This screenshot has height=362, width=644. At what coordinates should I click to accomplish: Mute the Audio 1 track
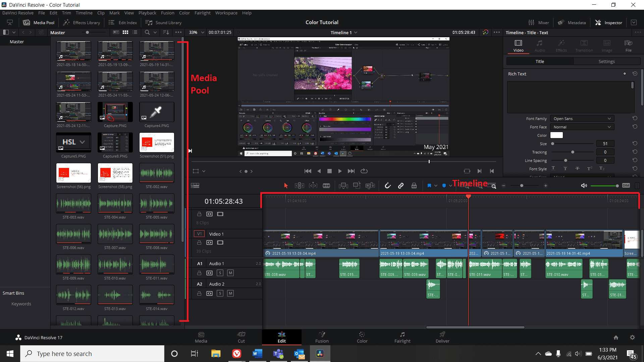click(x=230, y=273)
